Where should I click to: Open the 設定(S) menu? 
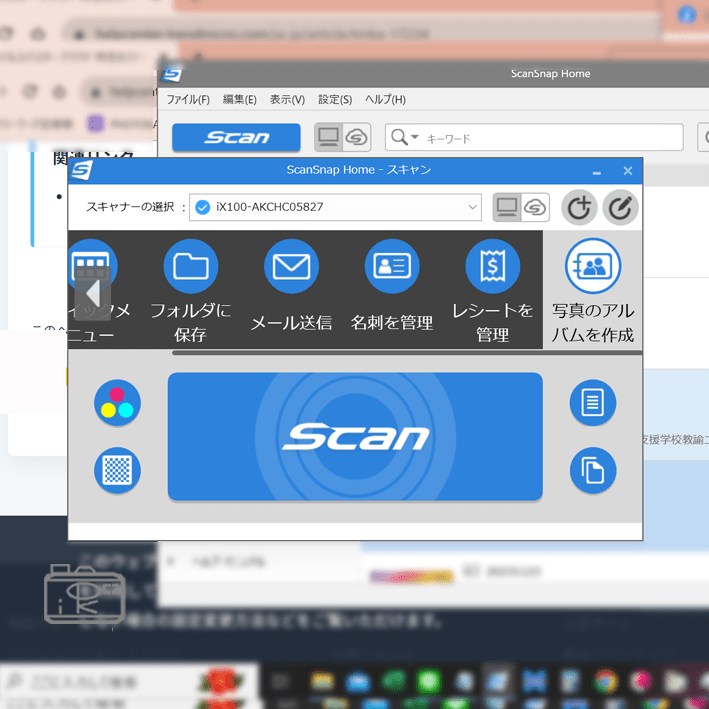click(335, 100)
